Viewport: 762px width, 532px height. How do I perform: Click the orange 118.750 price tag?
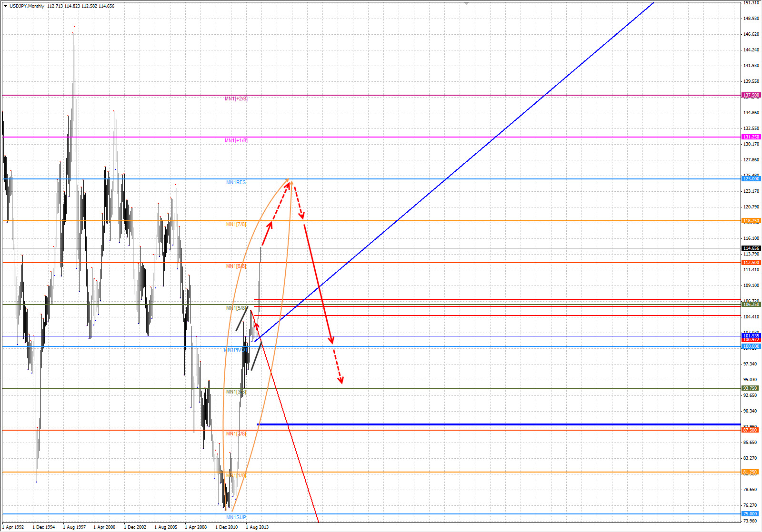751,221
